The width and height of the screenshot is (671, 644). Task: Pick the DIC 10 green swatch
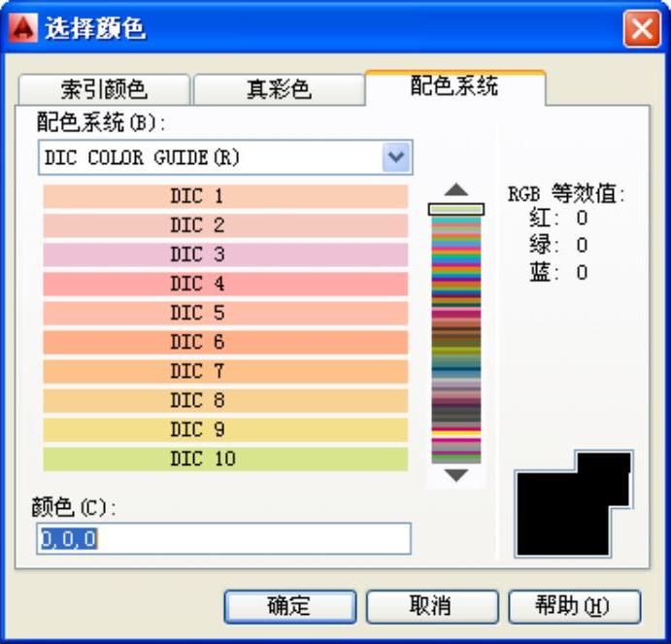[225, 459]
